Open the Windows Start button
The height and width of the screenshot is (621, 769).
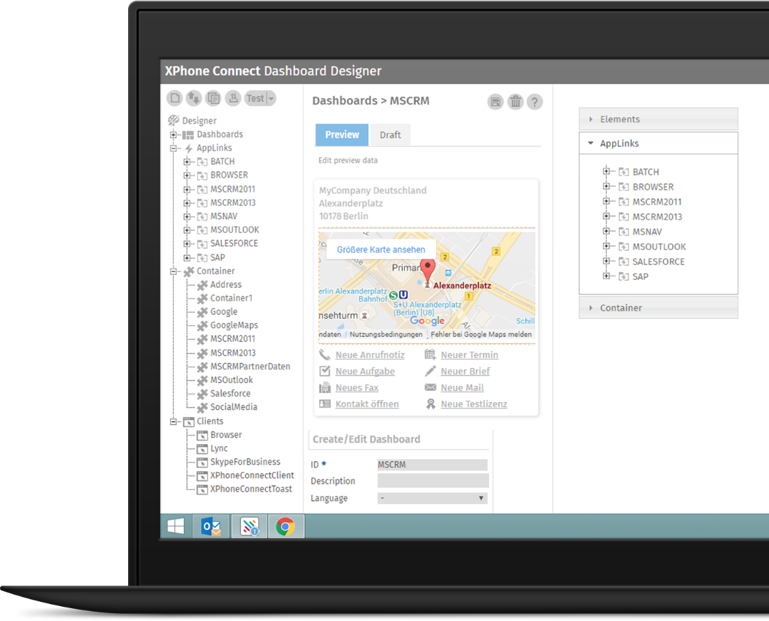176,526
